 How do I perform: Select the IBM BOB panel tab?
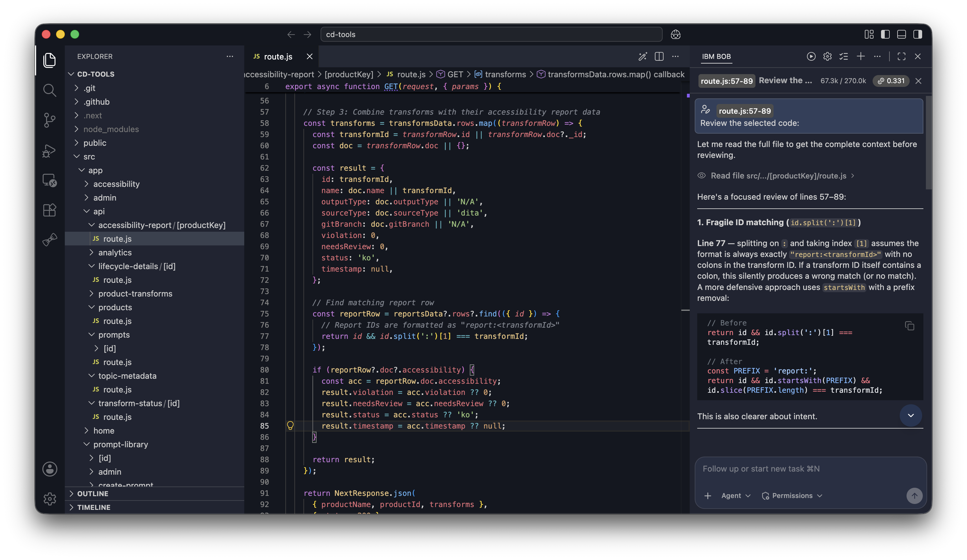click(716, 56)
